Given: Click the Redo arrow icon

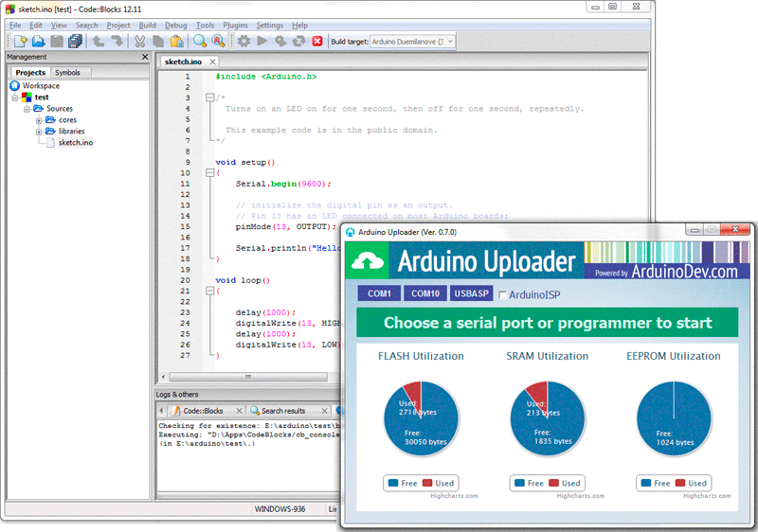Looking at the screenshot, I should point(117,42).
